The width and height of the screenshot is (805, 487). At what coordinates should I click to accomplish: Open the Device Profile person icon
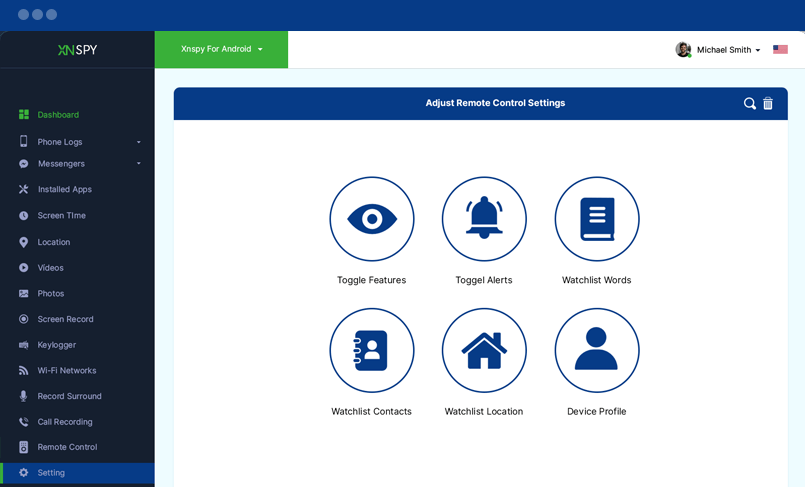[x=596, y=350]
